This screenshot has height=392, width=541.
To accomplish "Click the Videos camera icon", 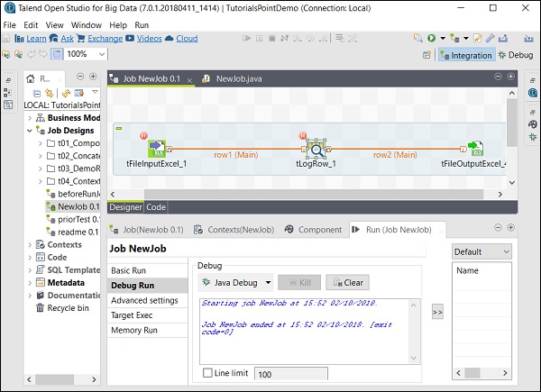I will pos(130,38).
